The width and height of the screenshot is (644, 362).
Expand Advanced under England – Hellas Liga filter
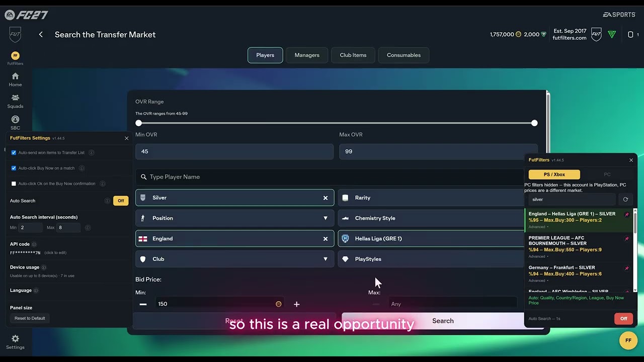tap(537, 227)
